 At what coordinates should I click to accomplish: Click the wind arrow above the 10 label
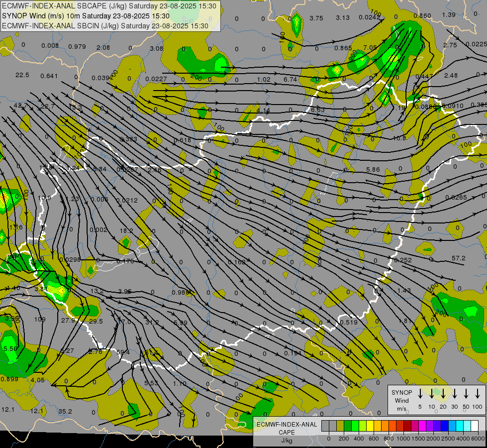[431, 394]
